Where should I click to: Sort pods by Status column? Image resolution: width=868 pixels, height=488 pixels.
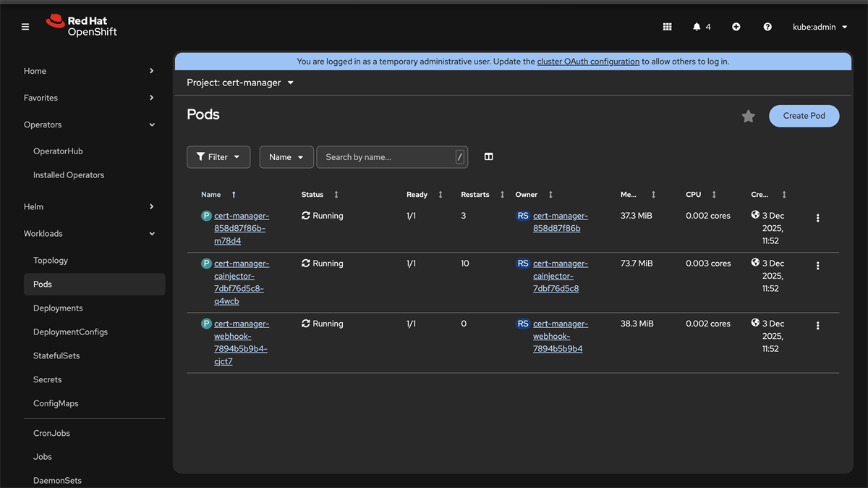[312, 195]
